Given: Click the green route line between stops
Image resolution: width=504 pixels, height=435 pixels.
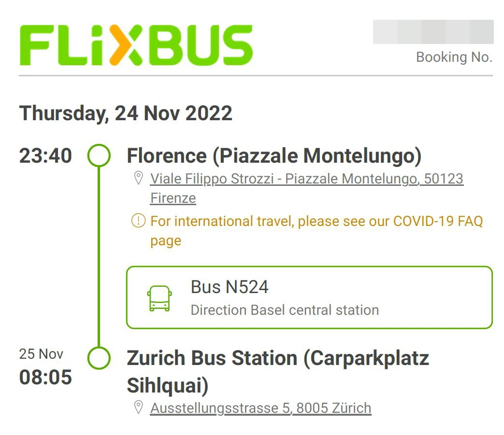Looking at the screenshot, I should 99,256.
